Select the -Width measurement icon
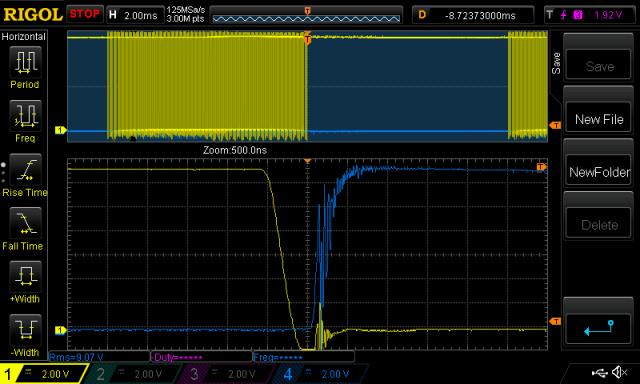Image resolution: width=640 pixels, height=384 pixels. tap(25, 330)
